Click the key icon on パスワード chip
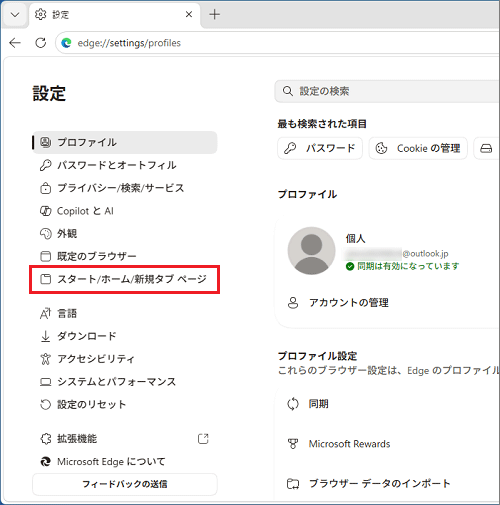Viewport: 500px width, 505px height. pos(290,148)
